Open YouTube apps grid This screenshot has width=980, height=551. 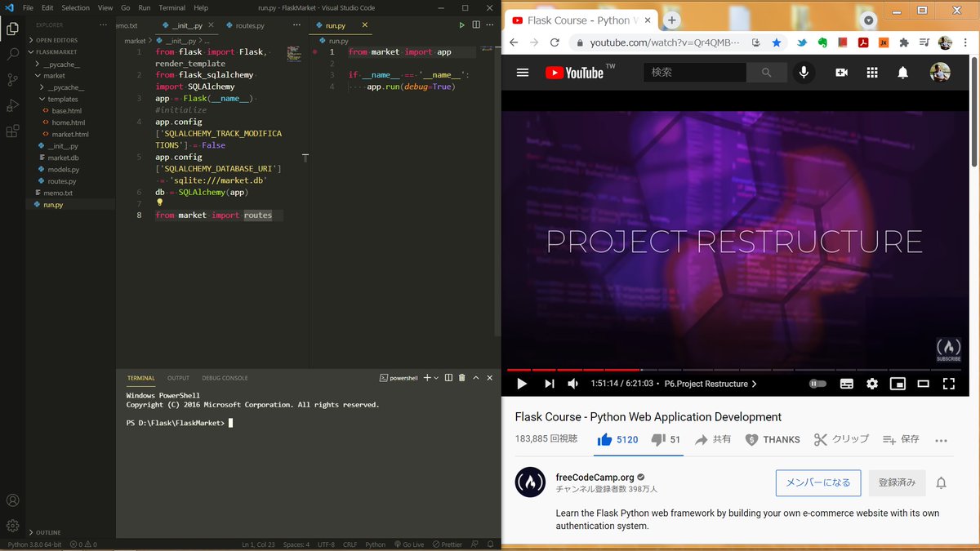pos(872,73)
